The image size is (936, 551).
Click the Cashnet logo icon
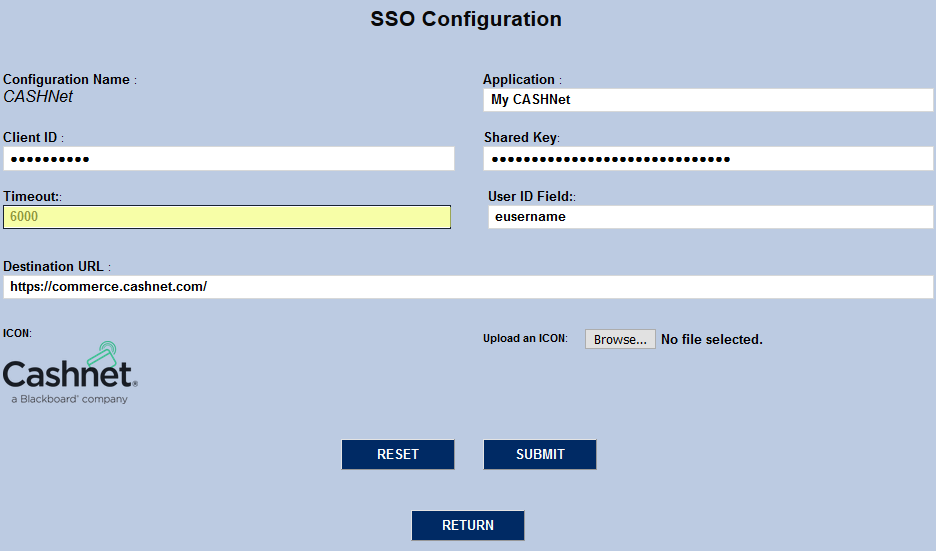coord(70,372)
